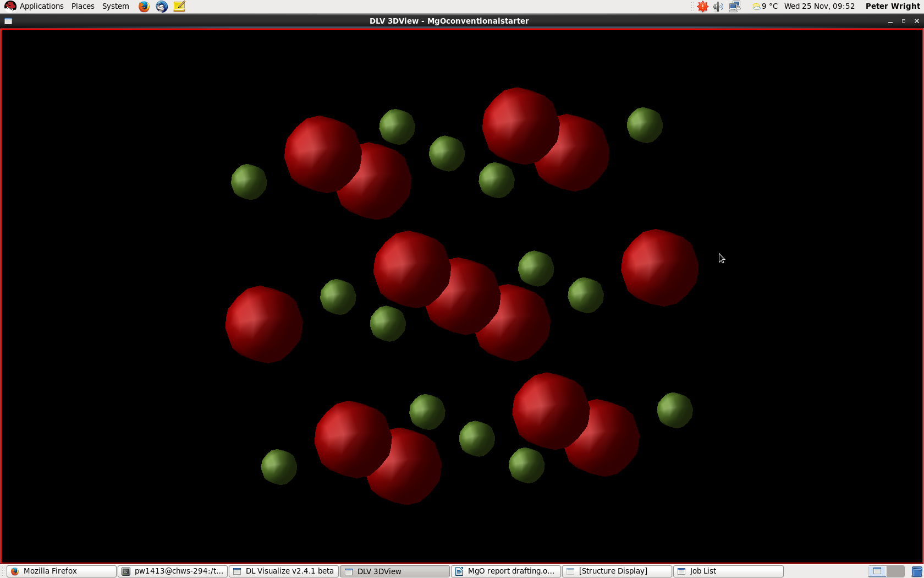This screenshot has width=924, height=578.
Task: Open the Places menu
Action: pos(82,7)
